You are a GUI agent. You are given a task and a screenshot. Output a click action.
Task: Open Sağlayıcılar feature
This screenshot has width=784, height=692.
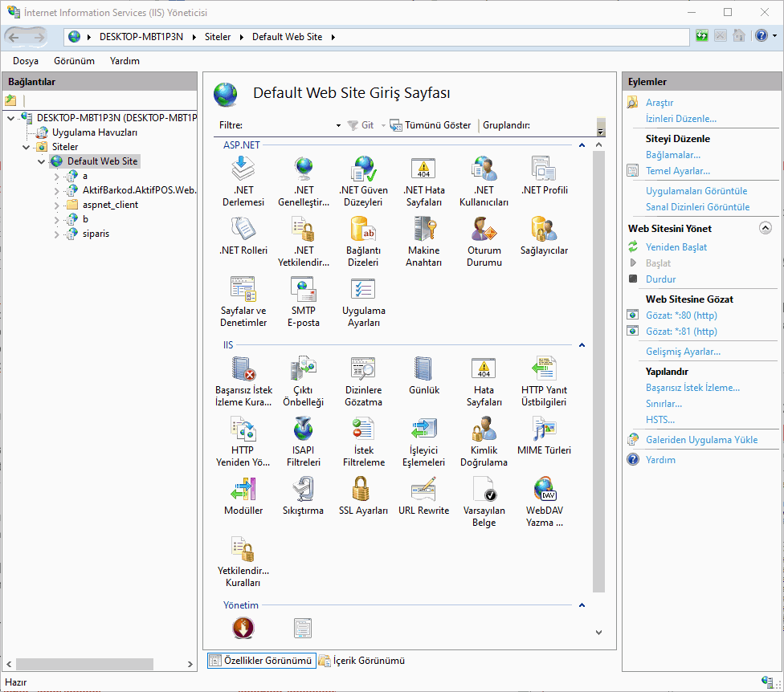(544, 235)
